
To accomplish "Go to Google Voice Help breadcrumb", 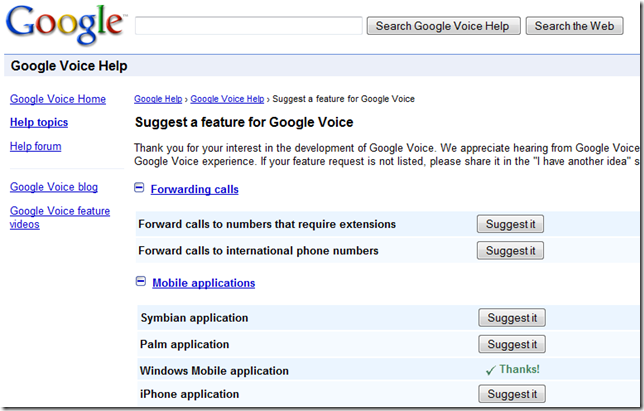I will click(227, 99).
